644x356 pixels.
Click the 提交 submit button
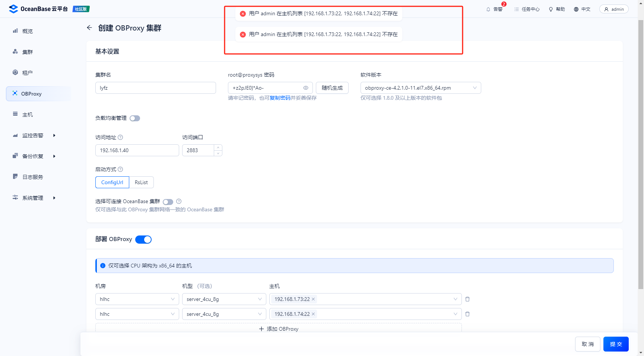pos(616,344)
